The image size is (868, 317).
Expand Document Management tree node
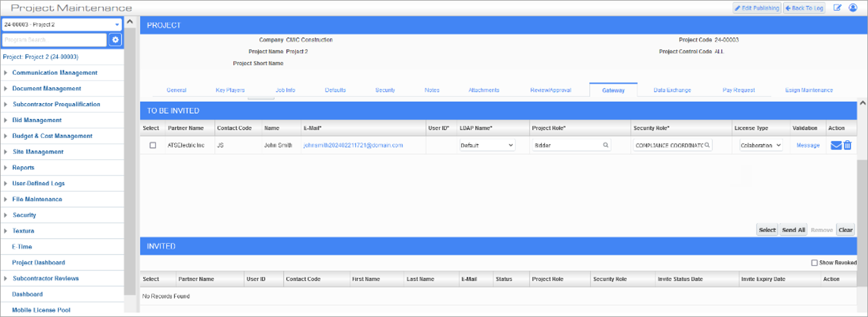click(6, 89)
